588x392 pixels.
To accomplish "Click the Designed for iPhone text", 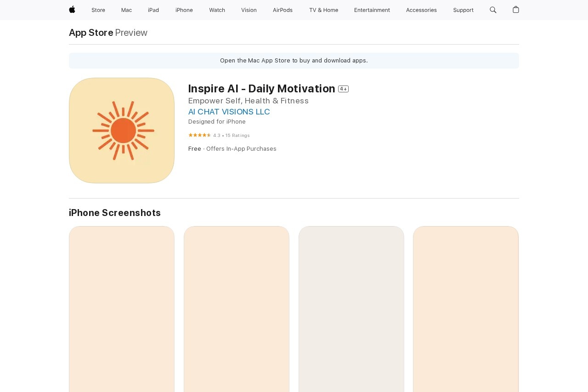I will pyautogui.click(x=217, y=122).
